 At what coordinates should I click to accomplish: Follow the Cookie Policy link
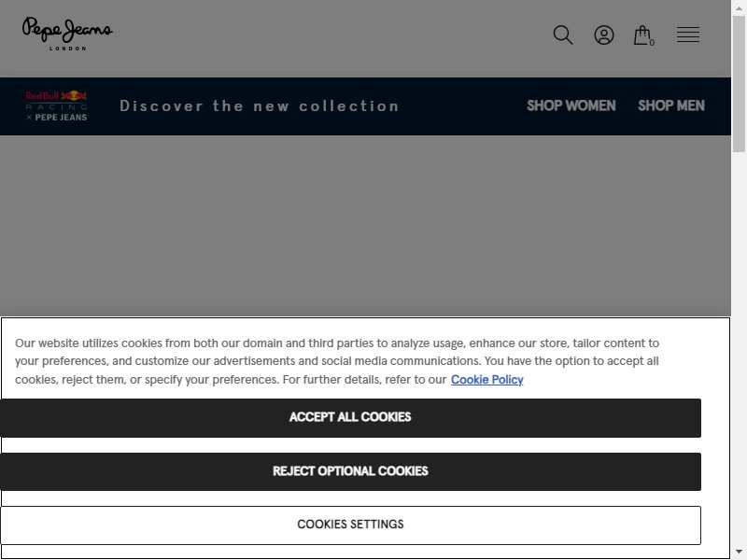click(486, 380)
